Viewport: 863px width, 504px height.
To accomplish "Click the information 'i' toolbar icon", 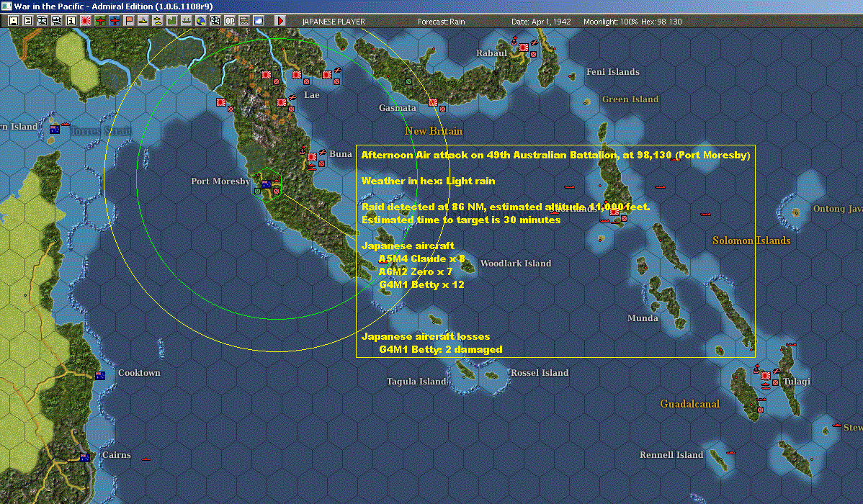I will pyautogui.click(x=71, y=21).
